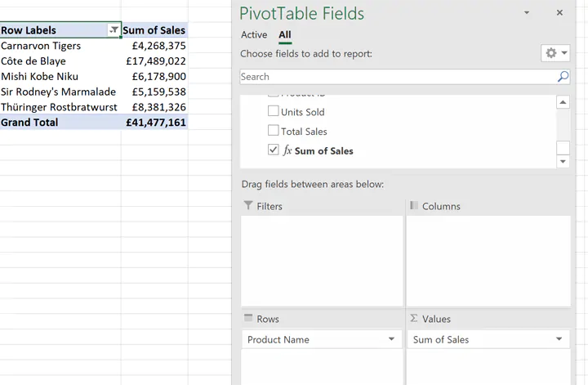The image size is (588, 385).
Task: Select the £4,268,375 cell
Action: pos(154,46)
